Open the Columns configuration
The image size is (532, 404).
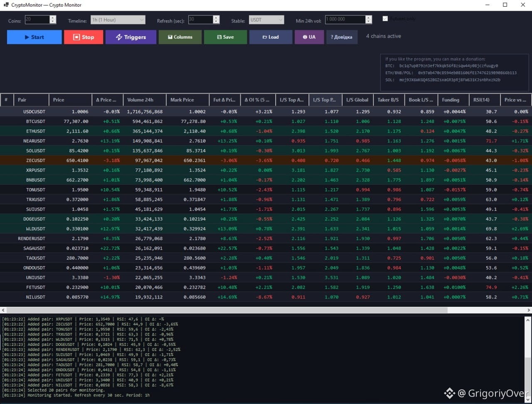point(180,37)
